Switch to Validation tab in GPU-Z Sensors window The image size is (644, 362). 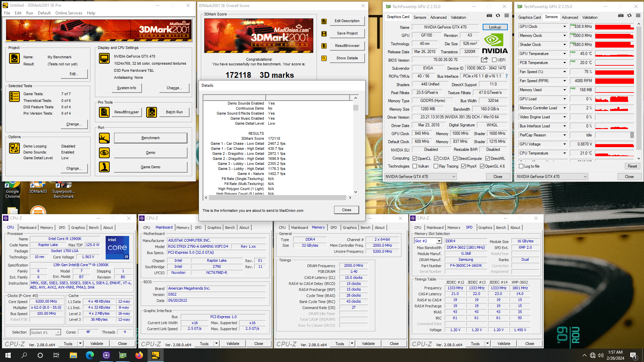pos(590,17)
